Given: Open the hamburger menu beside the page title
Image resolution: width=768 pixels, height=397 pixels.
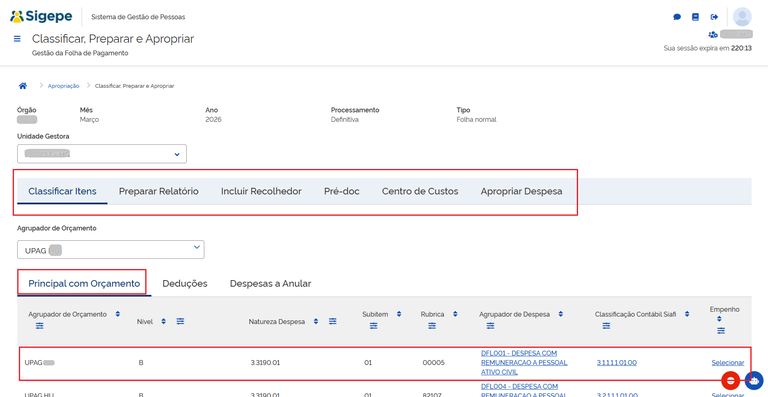Looking at the screenshot, I should (17, 39).
